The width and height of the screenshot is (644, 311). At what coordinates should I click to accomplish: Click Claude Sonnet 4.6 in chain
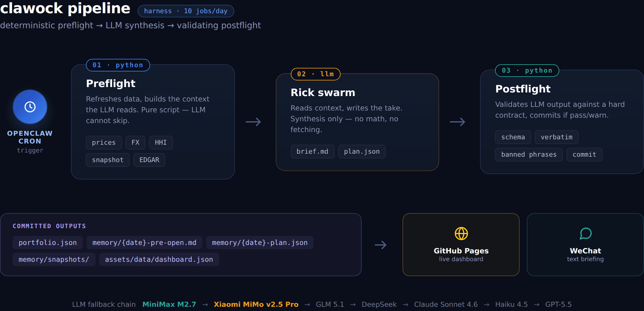click(x=446, y=304)
